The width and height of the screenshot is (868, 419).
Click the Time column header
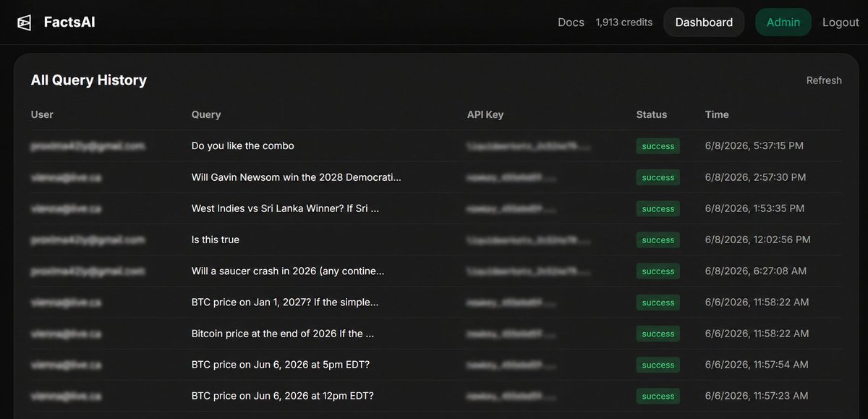tap(717, 114)
